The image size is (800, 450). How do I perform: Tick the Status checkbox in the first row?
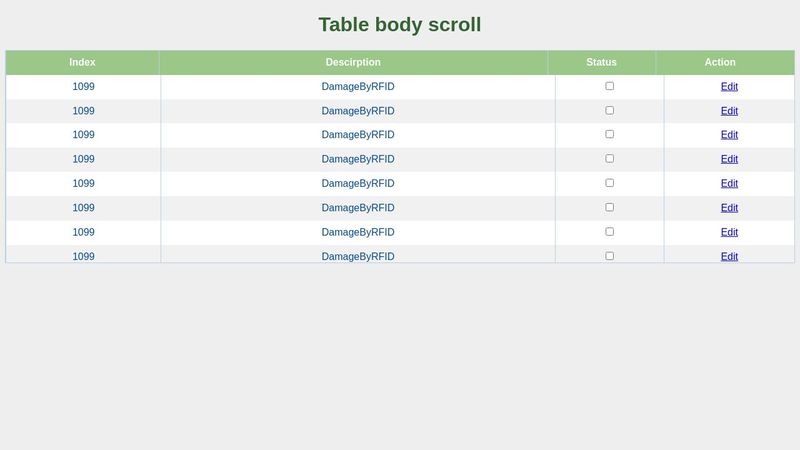coord(609,86)
